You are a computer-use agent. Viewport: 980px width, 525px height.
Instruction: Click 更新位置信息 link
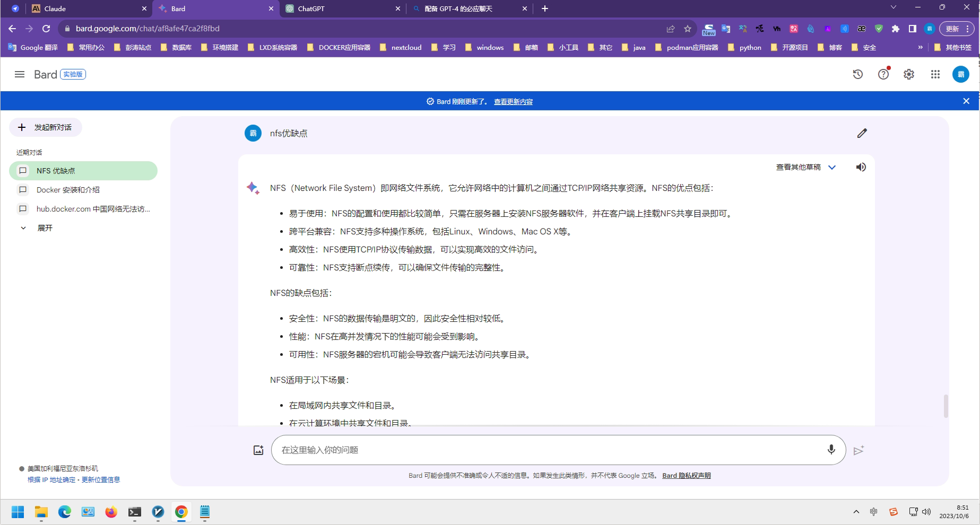[x=101, y=479]
